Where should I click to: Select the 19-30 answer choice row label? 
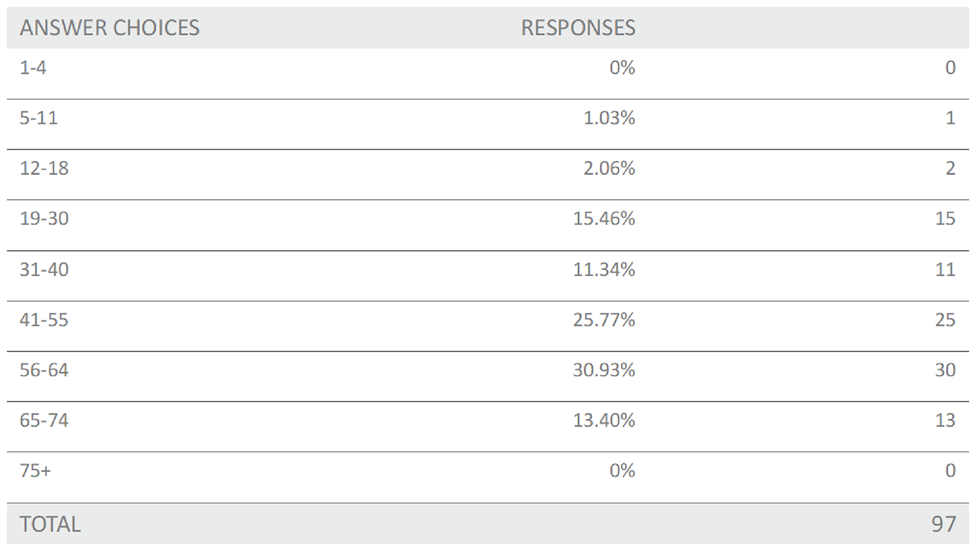pos(44,219)
